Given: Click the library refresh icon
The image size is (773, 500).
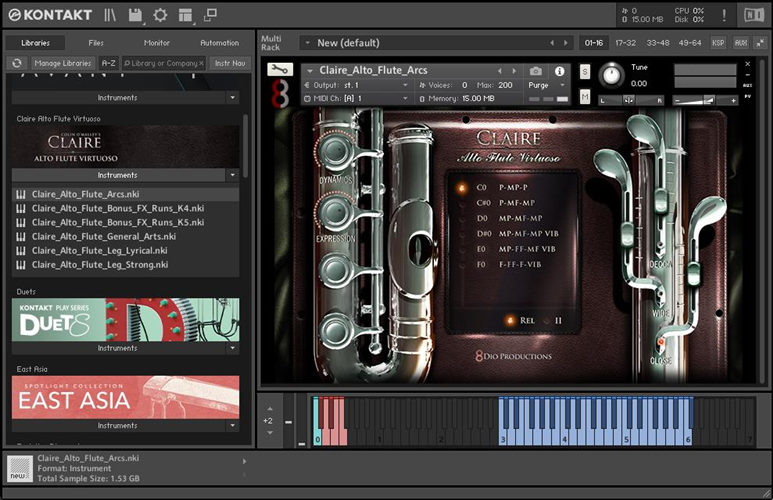Looking at the screenshot, I should (17, 63).
